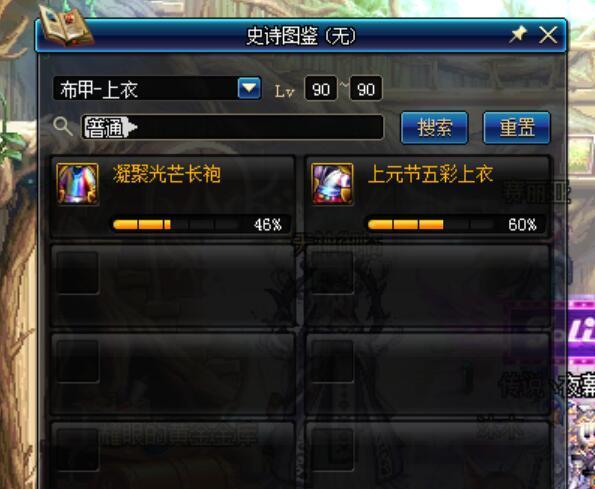595x489 pixels.
Task: Click the 凝聚光芒长袍 robe icon
Action: click(77, 184)
